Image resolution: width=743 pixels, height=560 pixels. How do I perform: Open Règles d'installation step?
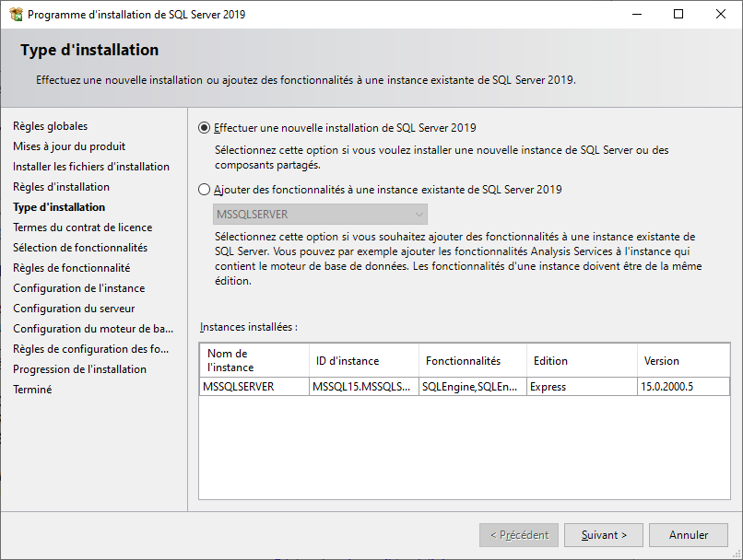pos(61,187)
